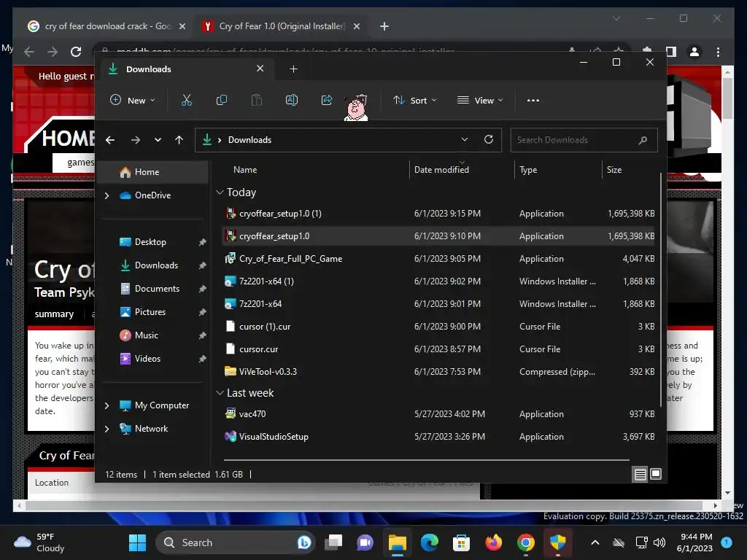Switch to Cry of Fear 1.0 Chrome tab

point(281,26)
